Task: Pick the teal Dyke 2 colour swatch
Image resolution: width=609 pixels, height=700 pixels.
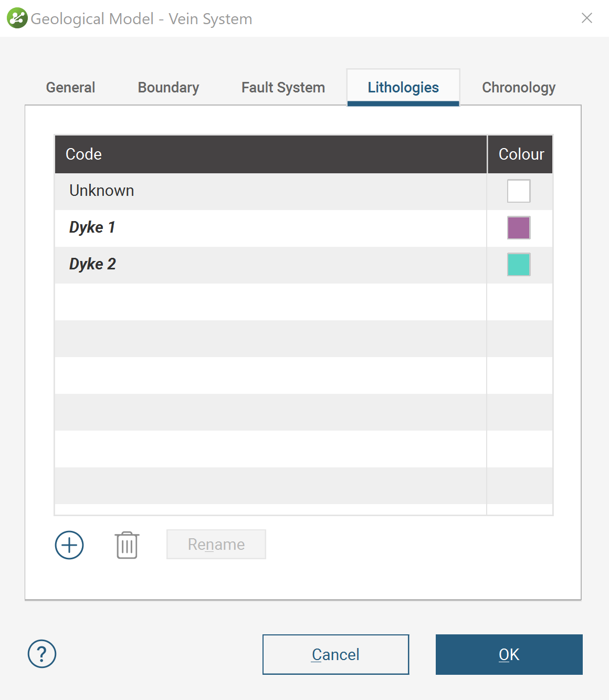Action: tap(519, 265)
